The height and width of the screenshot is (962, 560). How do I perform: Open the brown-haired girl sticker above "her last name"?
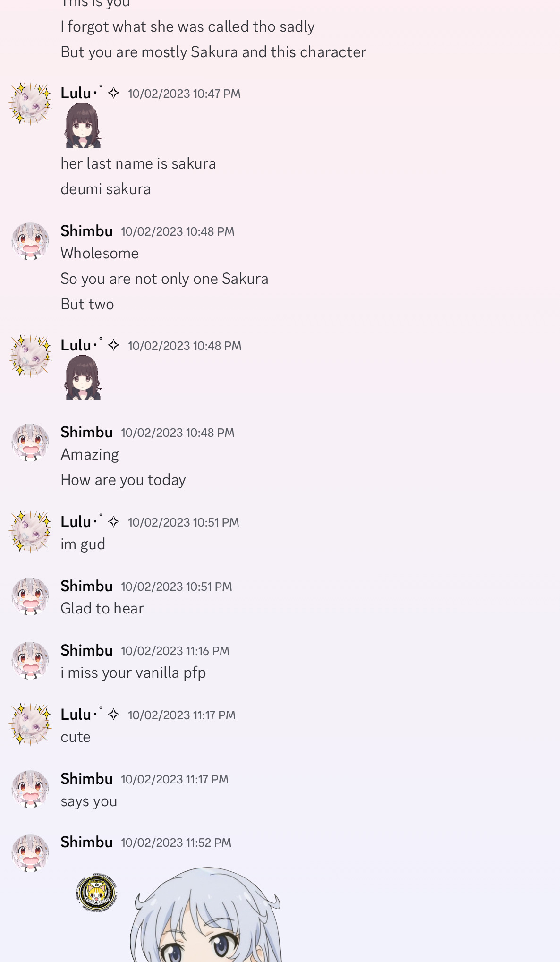pyautogui.click(x=83, y=126)
